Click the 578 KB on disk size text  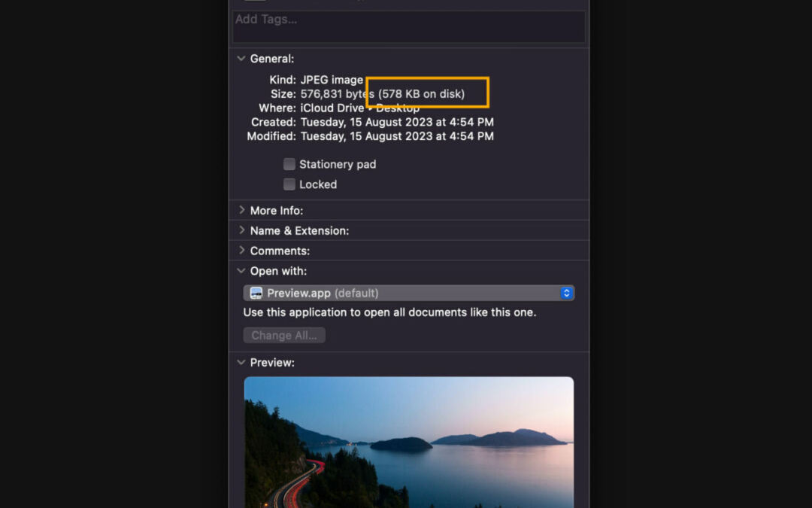422,94
